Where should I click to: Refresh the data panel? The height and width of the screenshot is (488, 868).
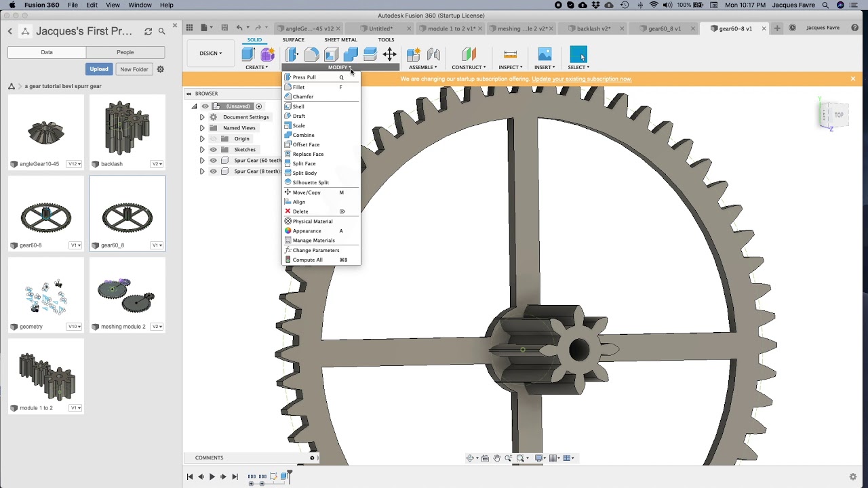(148, 31)
